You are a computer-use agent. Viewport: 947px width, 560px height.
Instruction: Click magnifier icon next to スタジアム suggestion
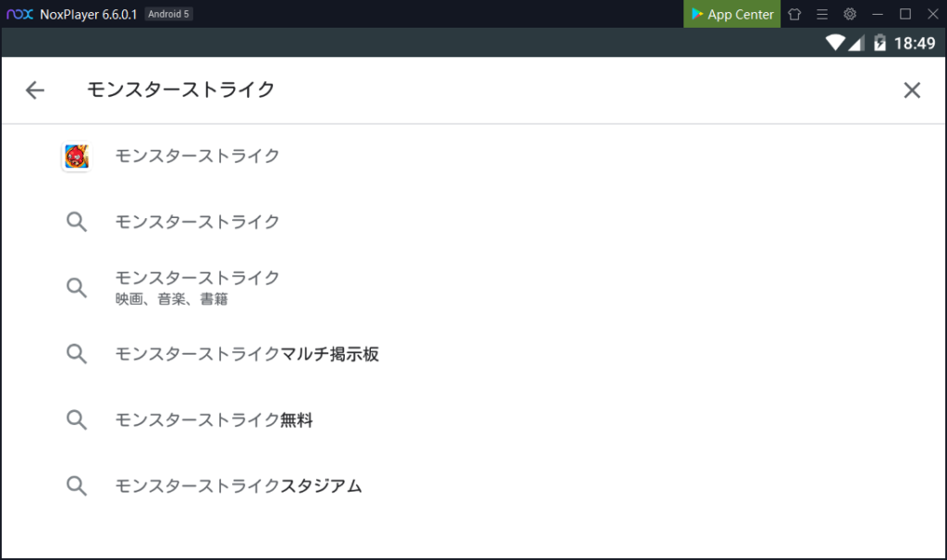point(77,486)
